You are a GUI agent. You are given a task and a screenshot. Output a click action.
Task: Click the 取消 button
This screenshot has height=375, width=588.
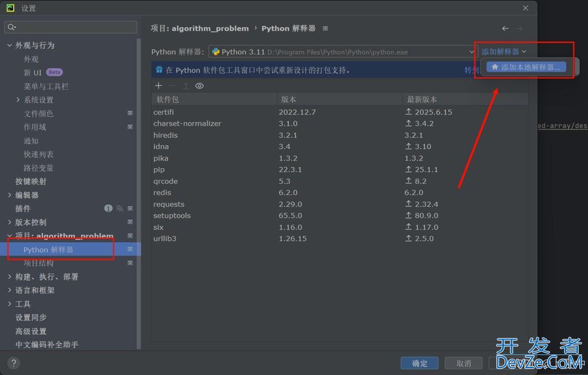tap(463, 363)
